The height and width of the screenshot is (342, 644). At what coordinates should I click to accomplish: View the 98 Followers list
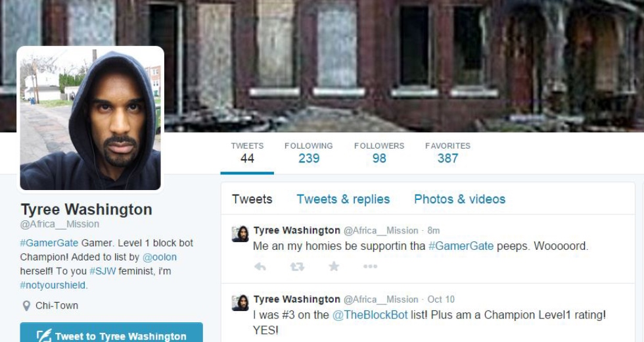click(379, 153)
